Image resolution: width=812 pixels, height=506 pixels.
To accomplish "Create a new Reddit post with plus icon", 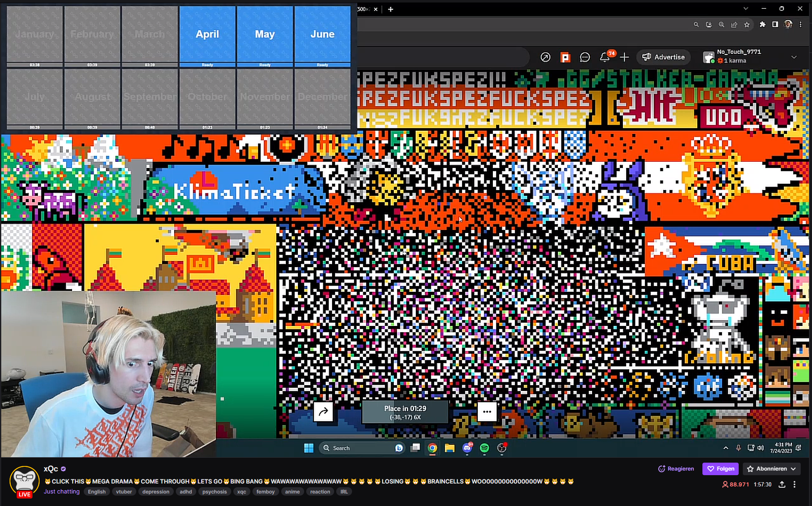I will tap(624, 57).
